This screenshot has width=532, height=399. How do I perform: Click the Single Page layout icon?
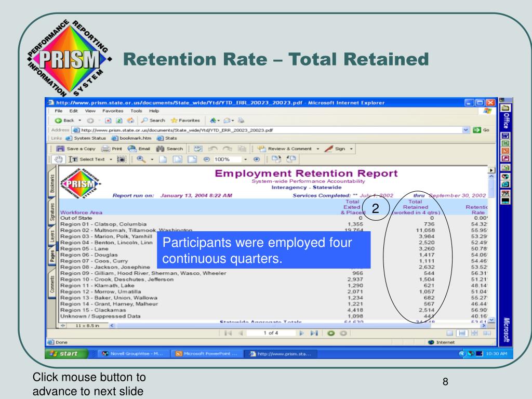(x=449, y=333)
